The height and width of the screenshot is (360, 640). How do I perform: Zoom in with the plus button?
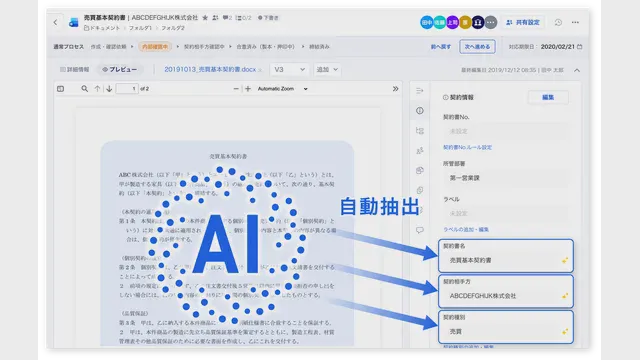coord(248,89)
